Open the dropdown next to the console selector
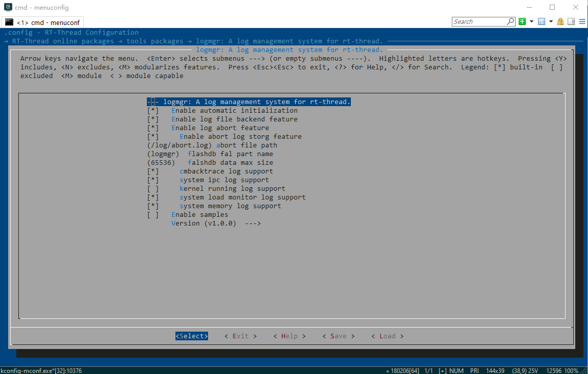The image size is (588, 374). [x=550, y=21]
